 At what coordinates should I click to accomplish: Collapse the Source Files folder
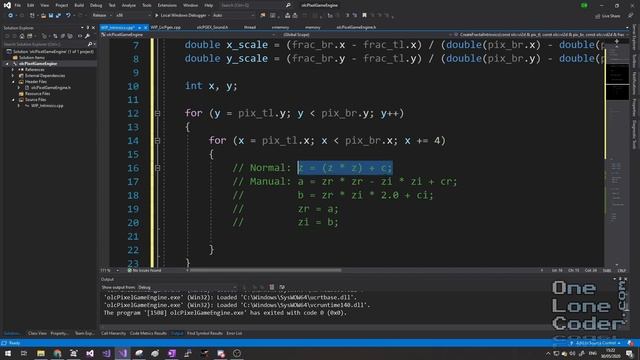click(x=13, y=100)
